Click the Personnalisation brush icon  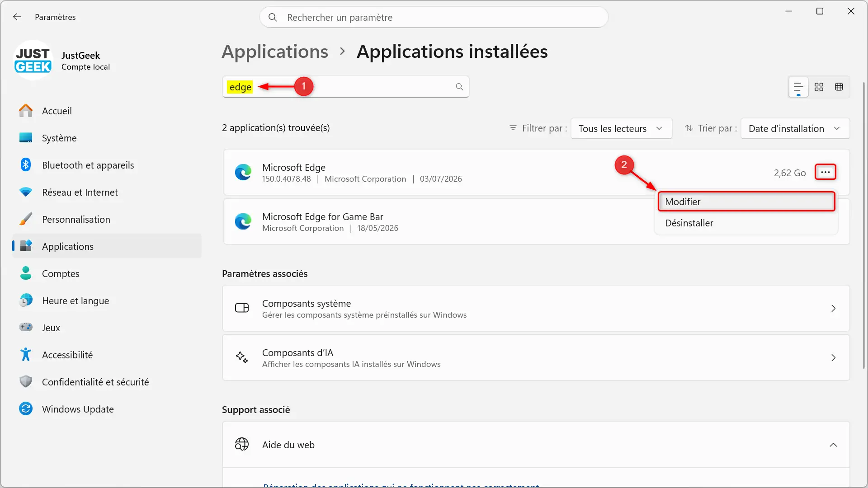(x=26, y=219)
